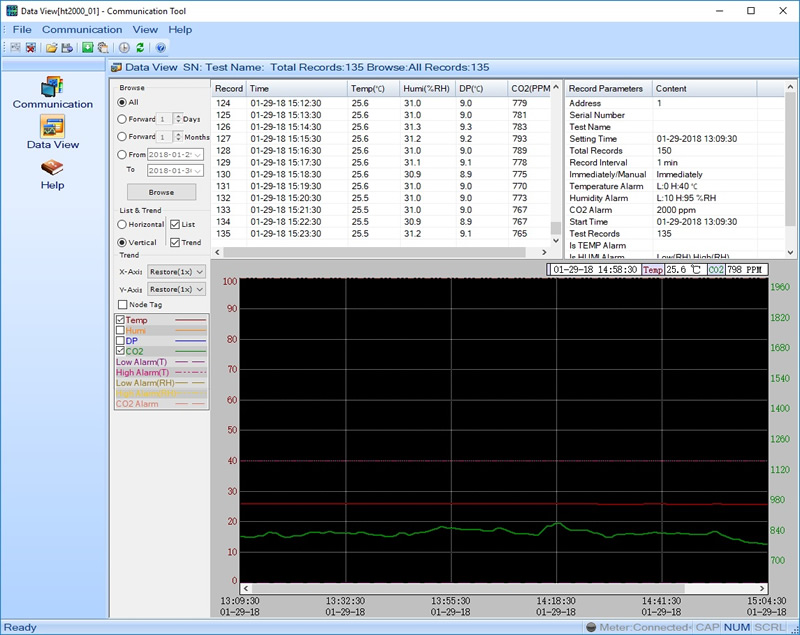800x635 pixels.
Task: Open the View menu
Action: coord(145,30)
